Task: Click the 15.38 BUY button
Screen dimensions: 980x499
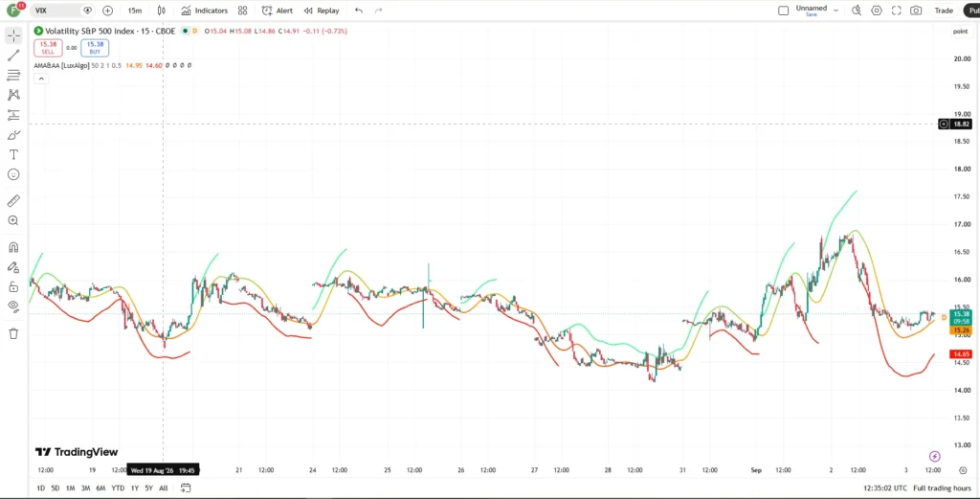Action: click(95, 48)
